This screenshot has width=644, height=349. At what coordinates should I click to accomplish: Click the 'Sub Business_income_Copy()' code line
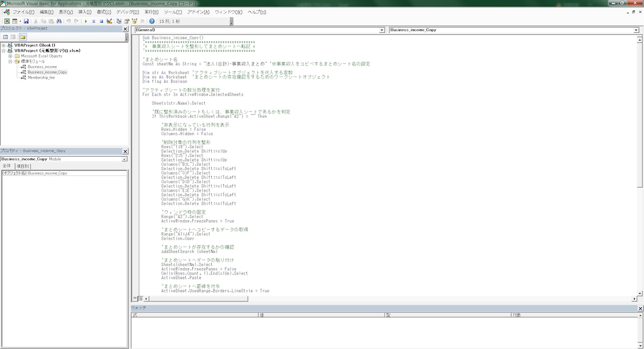pos(173,38)
